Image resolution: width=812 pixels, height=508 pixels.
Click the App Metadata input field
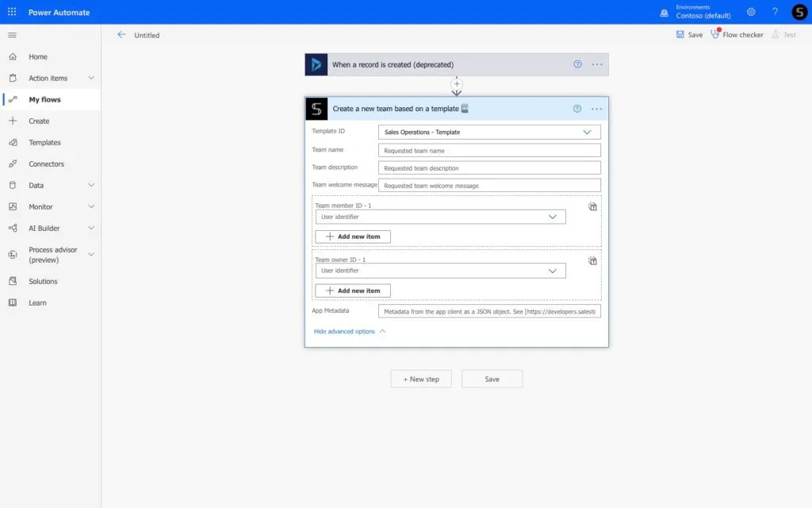489,311
